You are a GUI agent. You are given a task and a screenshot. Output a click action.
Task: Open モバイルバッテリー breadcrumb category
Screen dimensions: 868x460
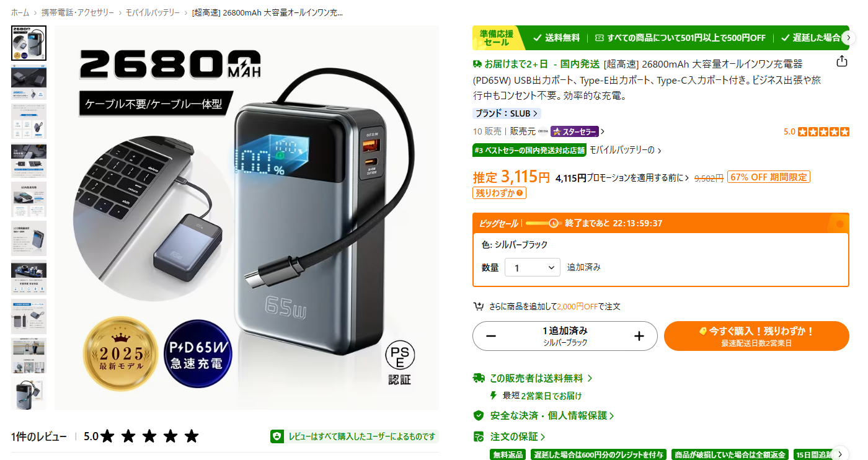pyautogui.click(x=153, y=12)
